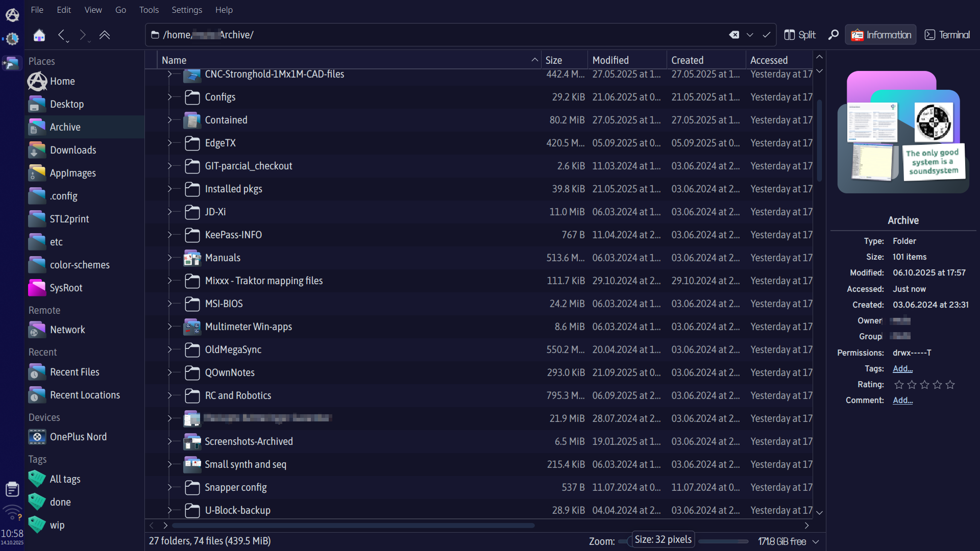Clear the location bar text
Image resolution: width=980 pixels, height=551 pixels.
tap(734, 35)
